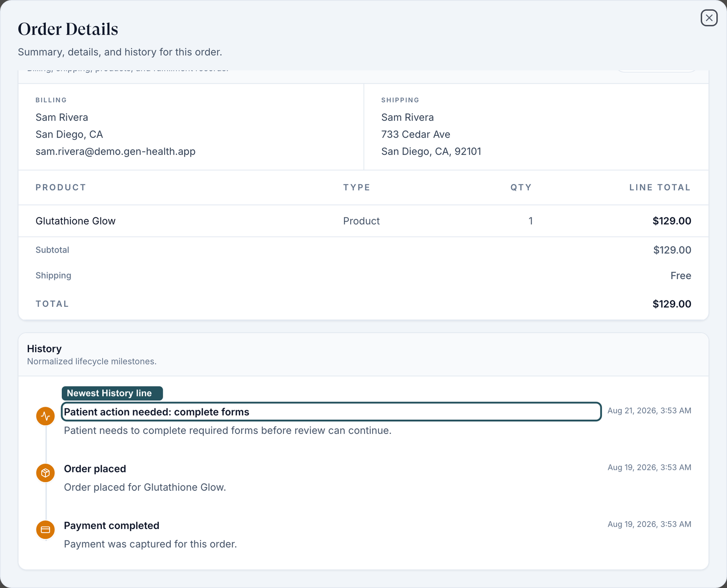Click the Glutathione Glow product name
Image resolution: width=727 pixels, height=588 pixels.
(75, 221)
